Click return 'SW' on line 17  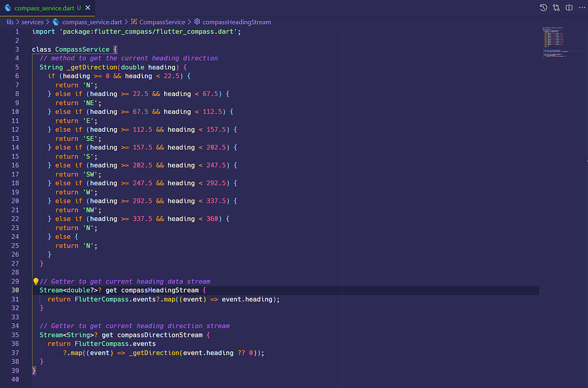pyautogui.click(x=78, y=174)
